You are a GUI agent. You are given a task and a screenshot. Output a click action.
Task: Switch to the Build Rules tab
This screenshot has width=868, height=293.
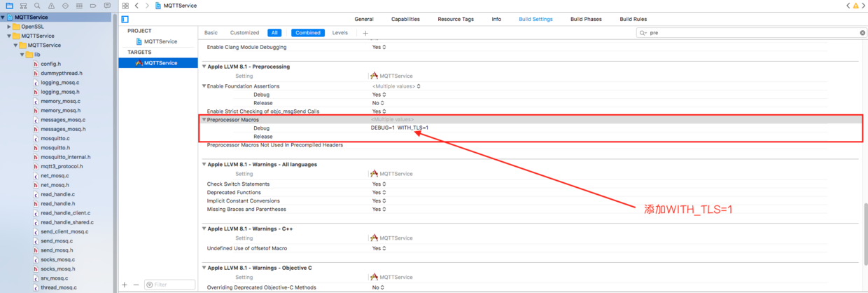(633, 20)
